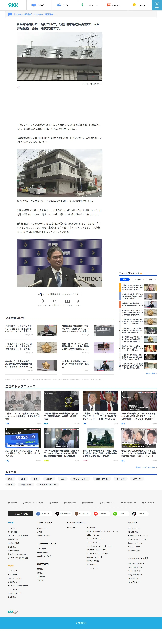Open the アナウンサー section
This screenshot has width=162, height=644.
point(89,5)
